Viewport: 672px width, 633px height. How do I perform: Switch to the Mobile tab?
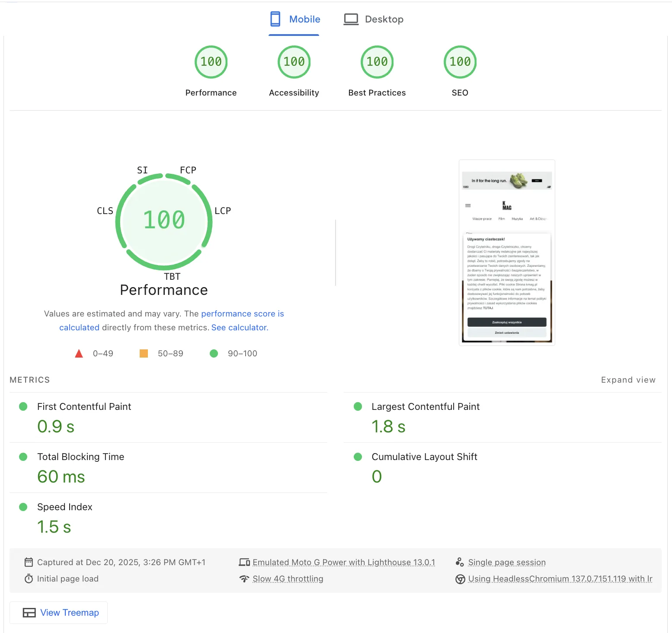pyautogui.click(x=294, y=19)
